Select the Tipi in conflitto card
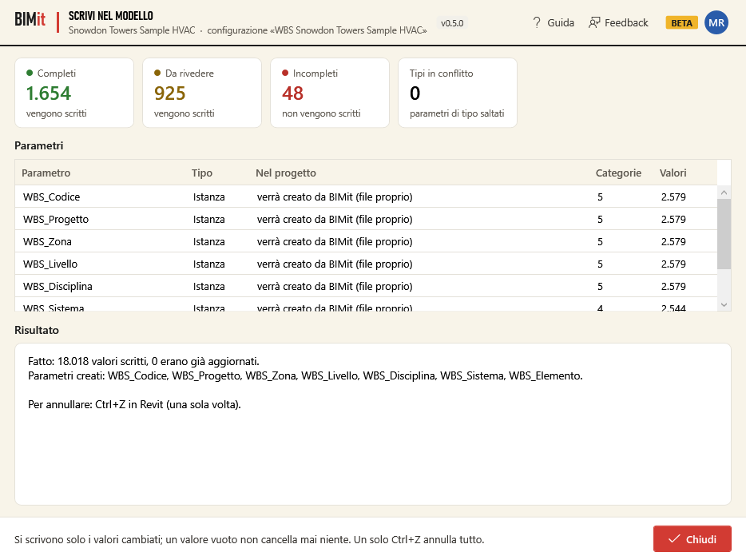The width and height of the screenshot is (746, 560). pos(457,93)
